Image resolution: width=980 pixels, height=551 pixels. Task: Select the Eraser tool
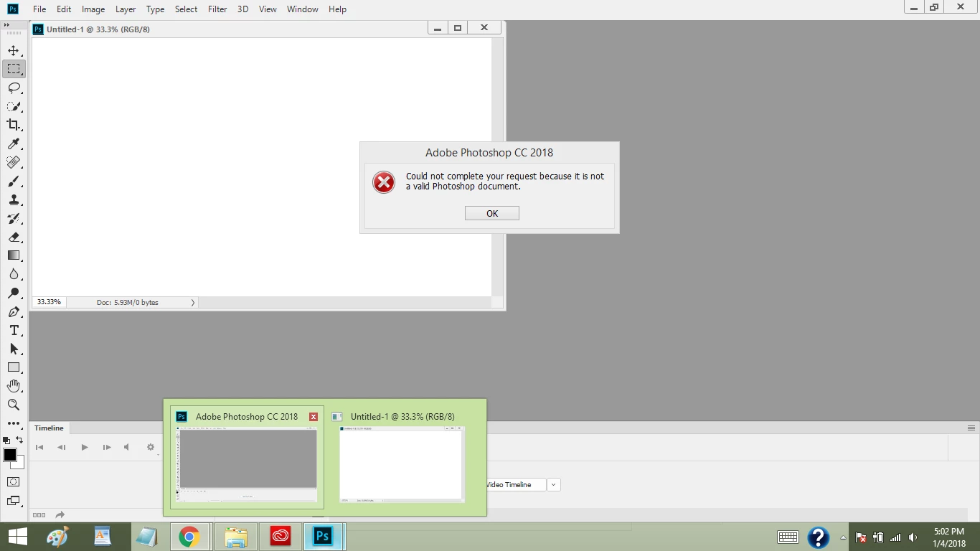(x=14, y=237)
